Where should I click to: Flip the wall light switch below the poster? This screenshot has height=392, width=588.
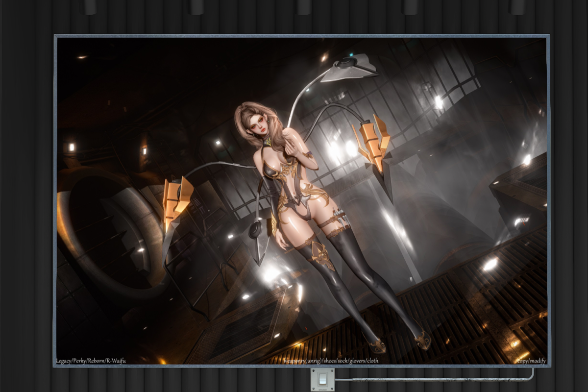[x=322, y=379]
